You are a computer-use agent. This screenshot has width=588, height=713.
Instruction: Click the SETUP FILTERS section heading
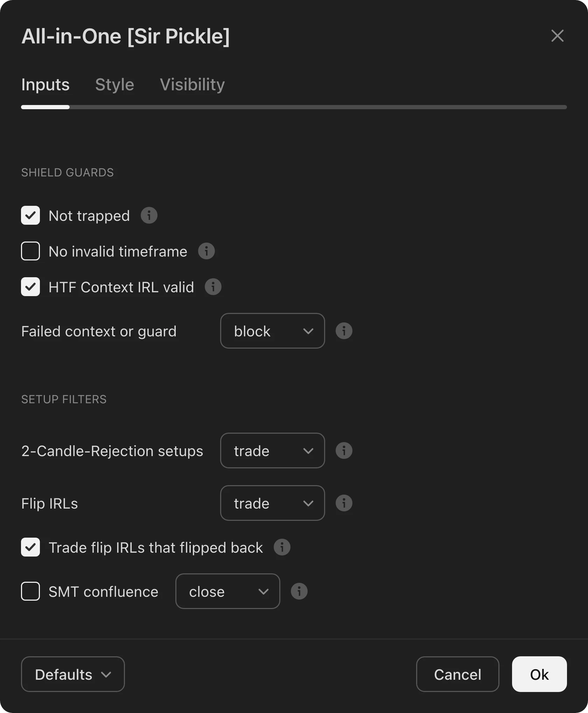tap(64, 399)
